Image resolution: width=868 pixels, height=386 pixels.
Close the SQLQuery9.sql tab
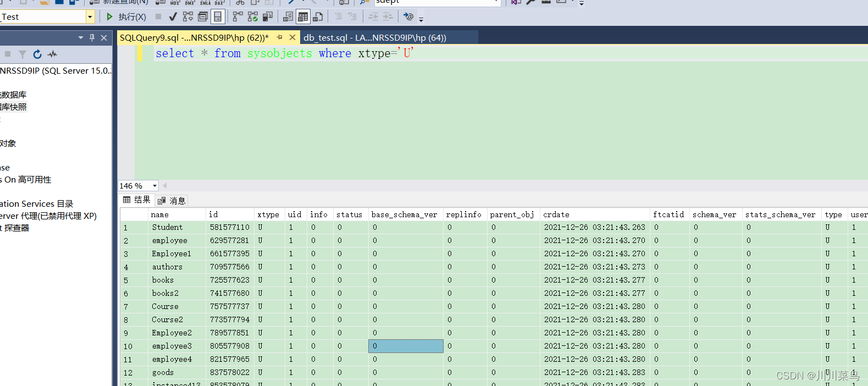point(292,37)
